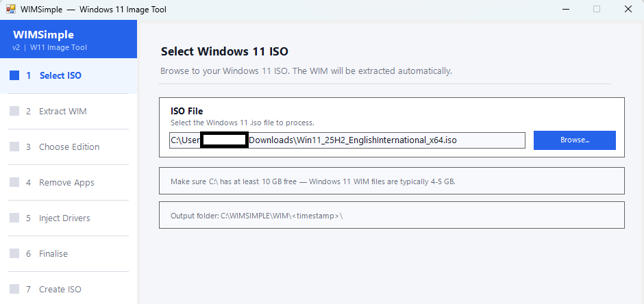Open step 7 Create ISO
The height and width of the screenshot is (304, 644).
60,290
